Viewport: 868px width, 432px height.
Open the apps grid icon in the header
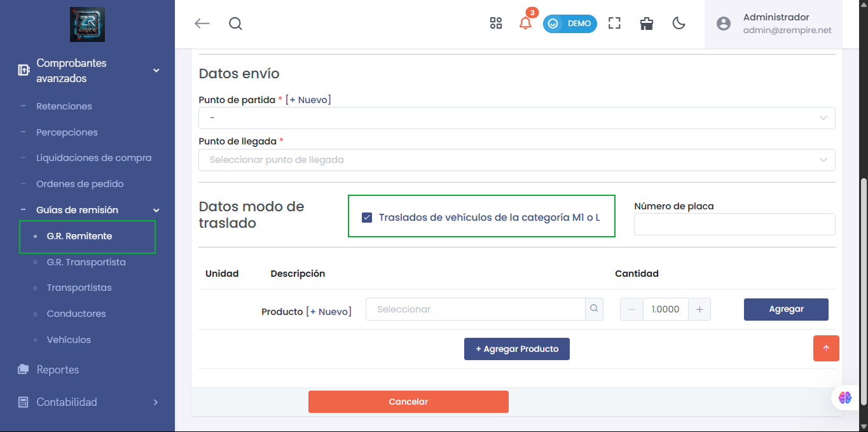(x=496, y=23)
